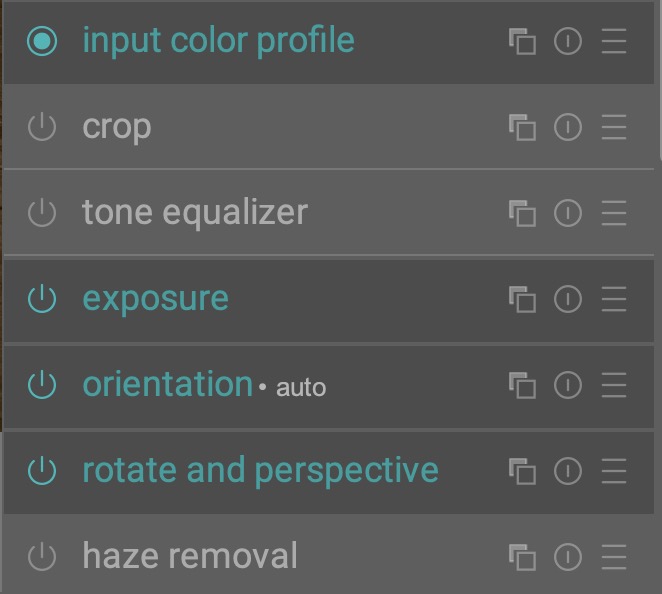Expand the rotate and perspective module
Image resolution: width=662 pixels, height=594 pixels.
[260, 470]
